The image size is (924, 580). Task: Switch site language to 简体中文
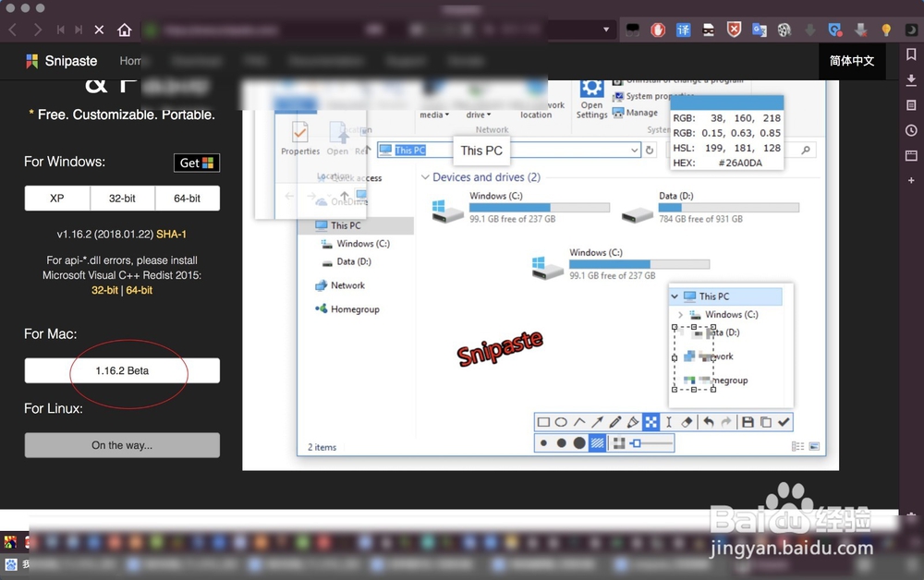click(x=851, y=62)
